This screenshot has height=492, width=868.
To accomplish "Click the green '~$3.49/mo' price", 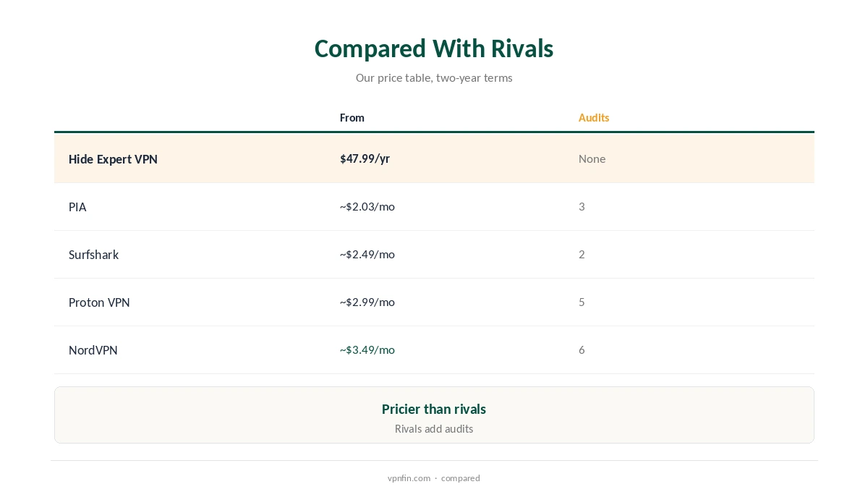I will (x=367, y=349).
